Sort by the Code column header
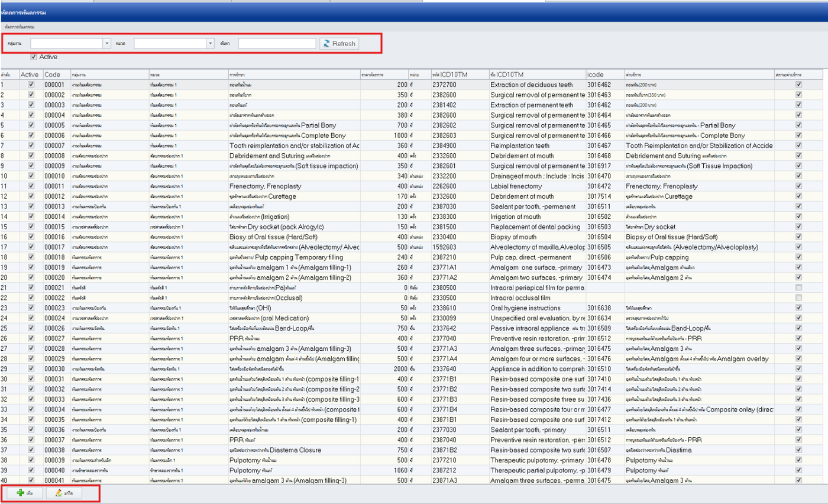The height and width of the screenshot is (504, 828). (x=56, y=75)
